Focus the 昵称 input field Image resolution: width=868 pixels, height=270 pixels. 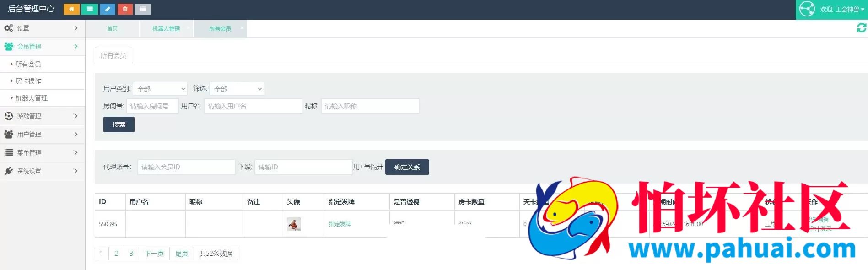(370, 106)
